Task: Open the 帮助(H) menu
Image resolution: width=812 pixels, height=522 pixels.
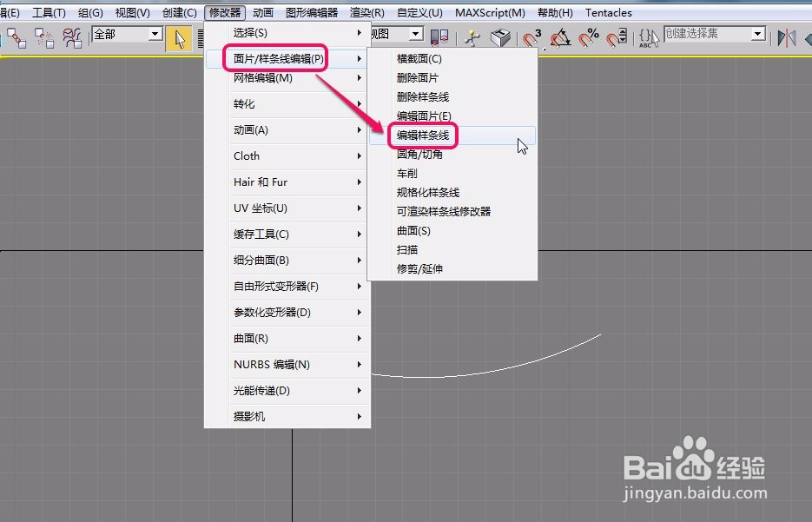Action: click(555, 13)
